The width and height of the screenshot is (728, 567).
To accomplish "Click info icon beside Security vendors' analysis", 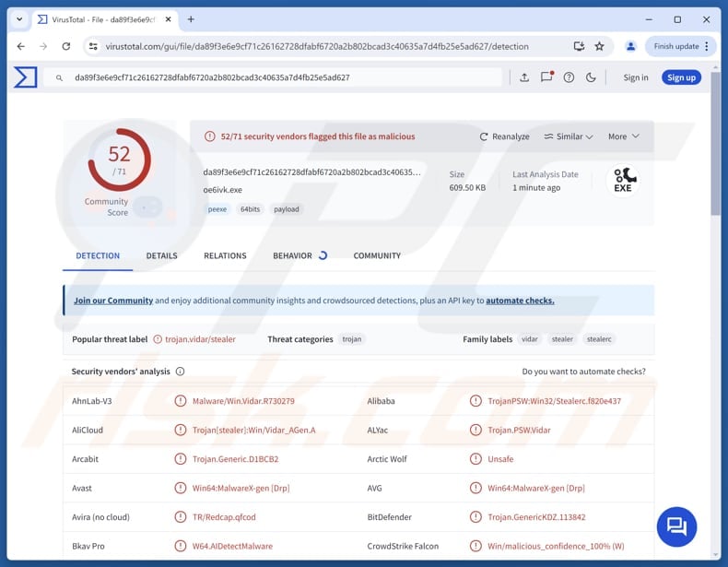I will [x=180, y=372].
